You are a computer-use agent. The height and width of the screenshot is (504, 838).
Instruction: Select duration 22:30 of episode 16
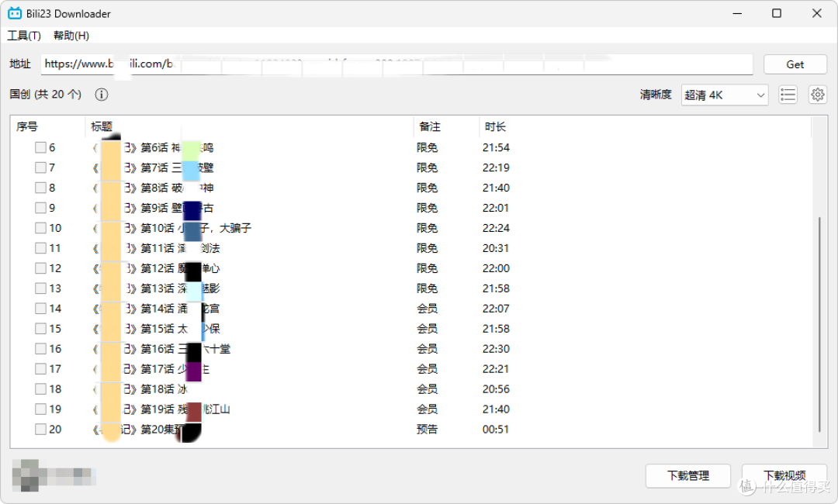[x=496, y=349]
